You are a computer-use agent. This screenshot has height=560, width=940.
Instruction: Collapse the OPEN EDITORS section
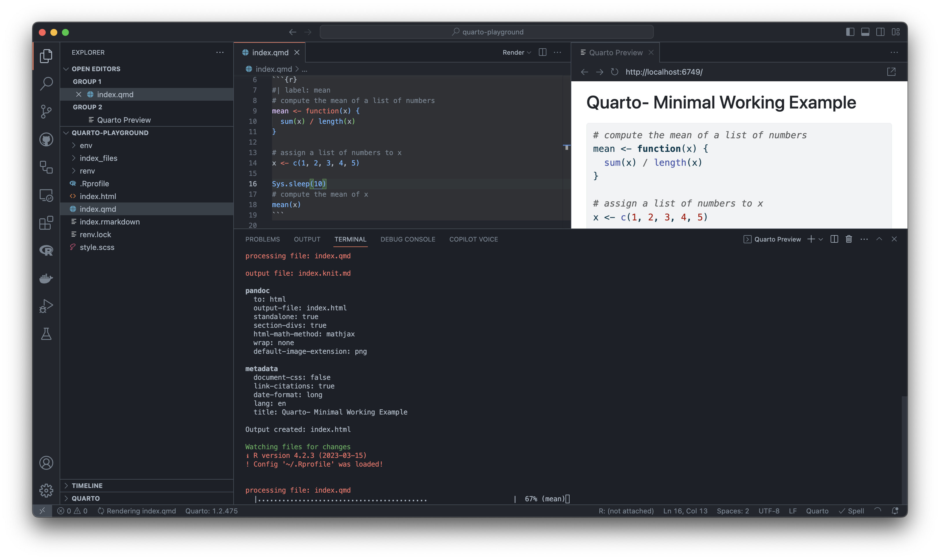66,69
